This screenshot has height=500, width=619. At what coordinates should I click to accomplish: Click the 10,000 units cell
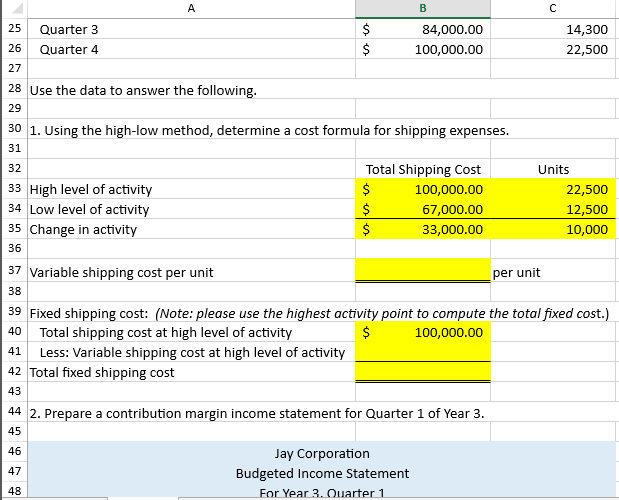point(553,230)
